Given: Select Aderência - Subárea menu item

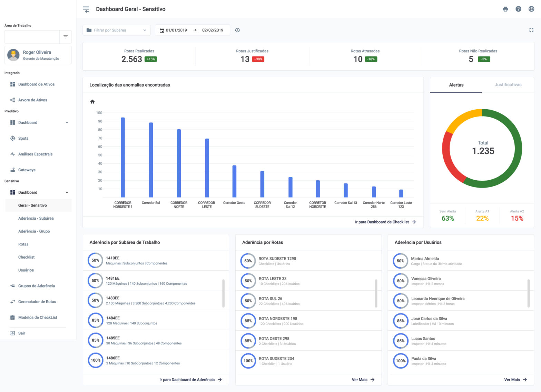Looking at the screenshot, I should tap(36, 218).
